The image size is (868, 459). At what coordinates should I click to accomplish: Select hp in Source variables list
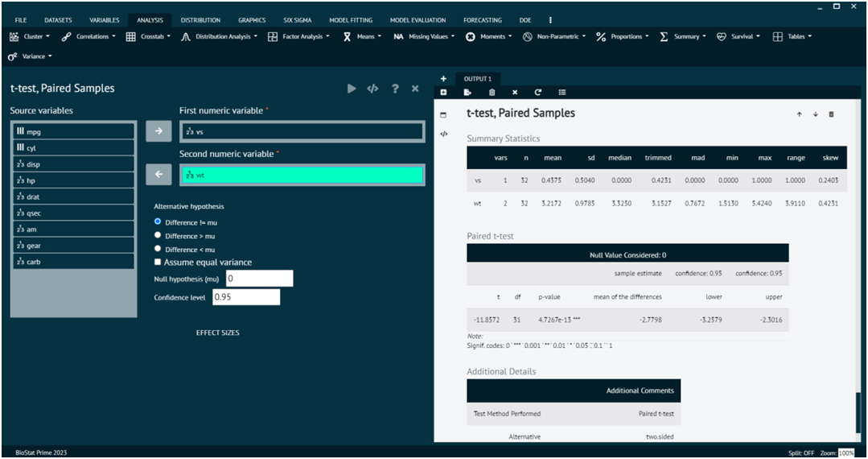point(73,180)
